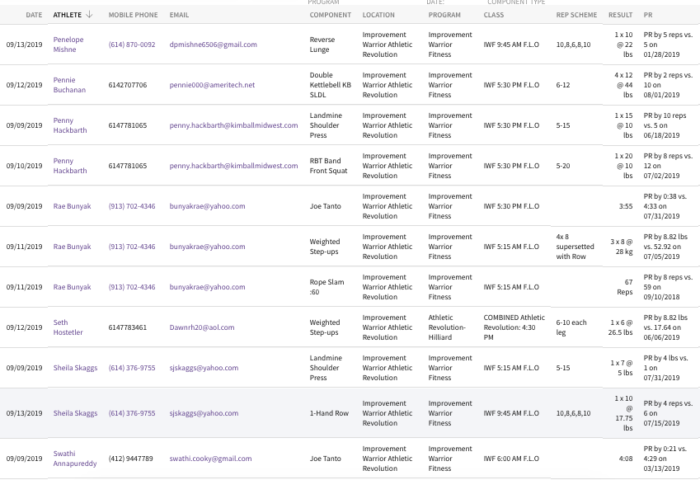
Task: Email sjskaggs@yahoo.com in 09/13/2019 row
Action: [x=204, y=413]
